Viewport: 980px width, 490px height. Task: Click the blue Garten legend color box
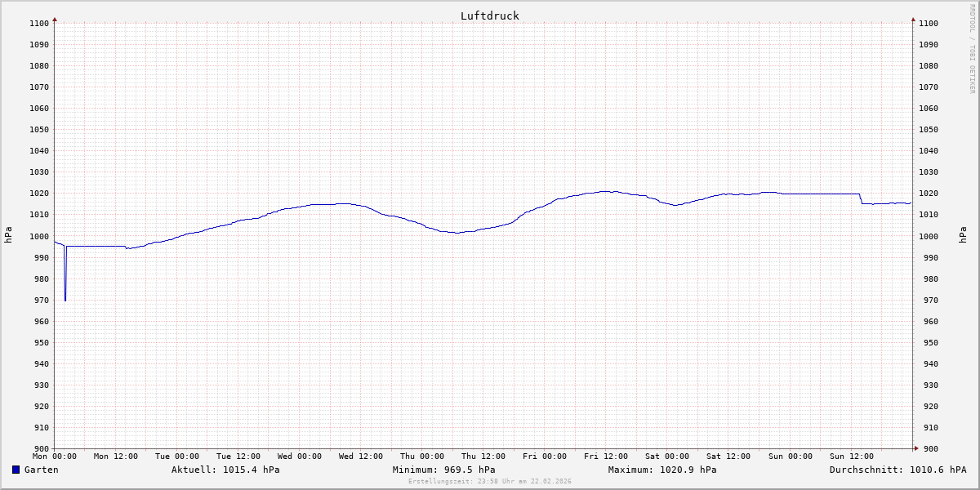tap(16, 470)
